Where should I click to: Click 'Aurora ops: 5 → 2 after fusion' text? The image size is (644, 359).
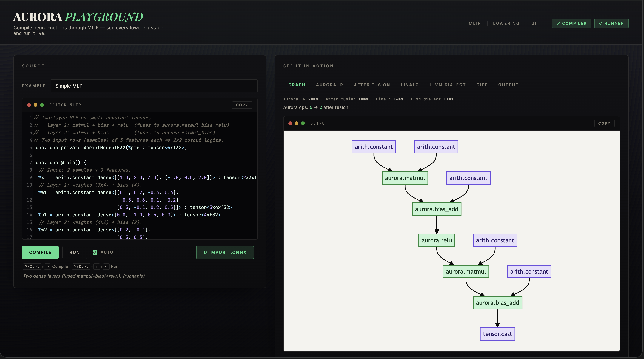pyautogui.click(x=315, y=107)
